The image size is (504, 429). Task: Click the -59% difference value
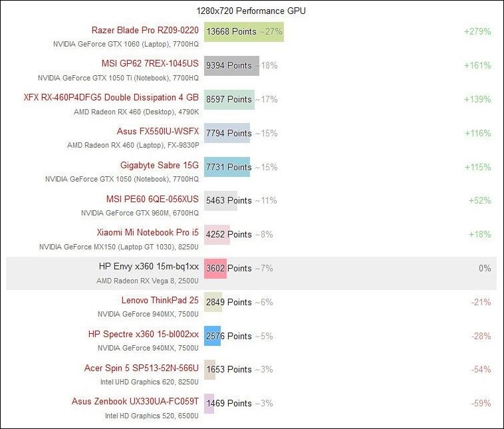point(480,403)
